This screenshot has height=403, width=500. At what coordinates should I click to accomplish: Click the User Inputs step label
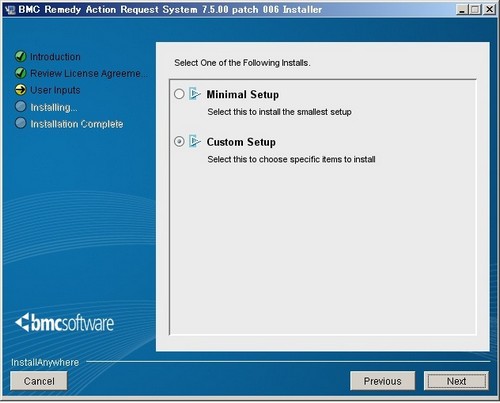coord(55,90)
